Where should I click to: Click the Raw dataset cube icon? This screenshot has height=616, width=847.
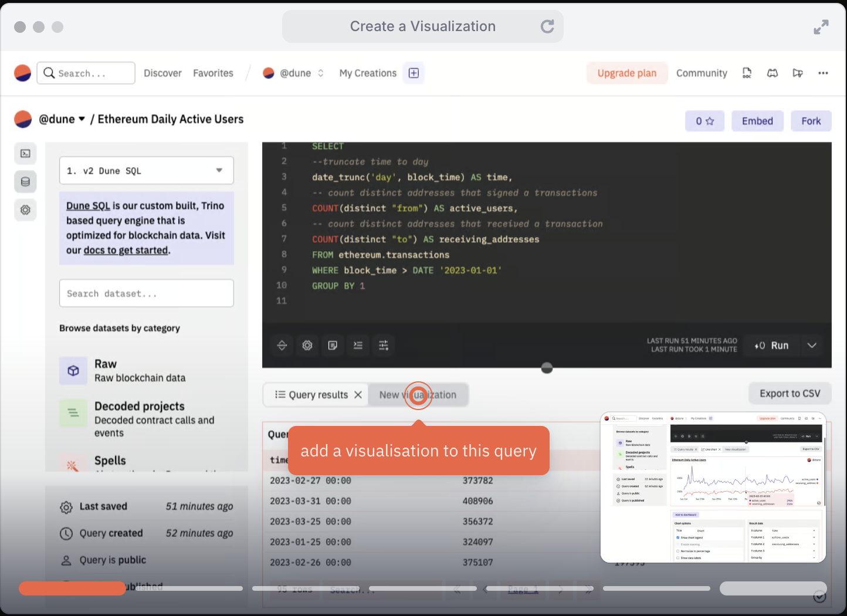(x=73, y=371)
